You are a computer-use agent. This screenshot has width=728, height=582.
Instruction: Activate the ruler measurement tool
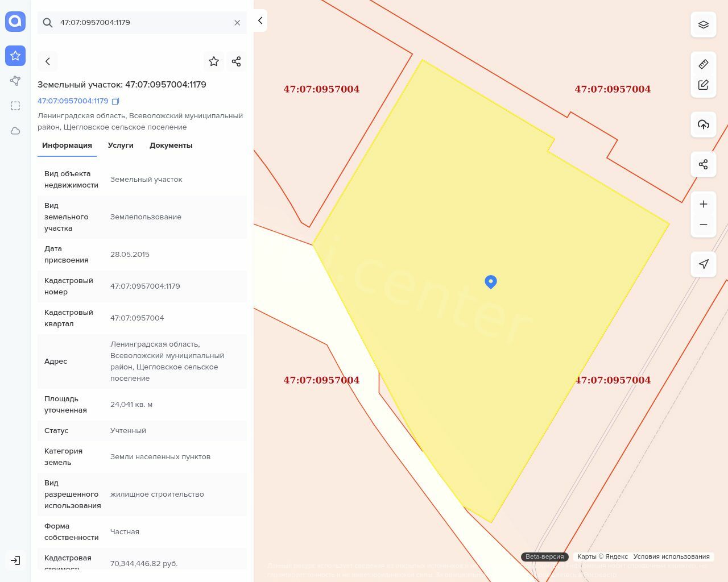704,64
